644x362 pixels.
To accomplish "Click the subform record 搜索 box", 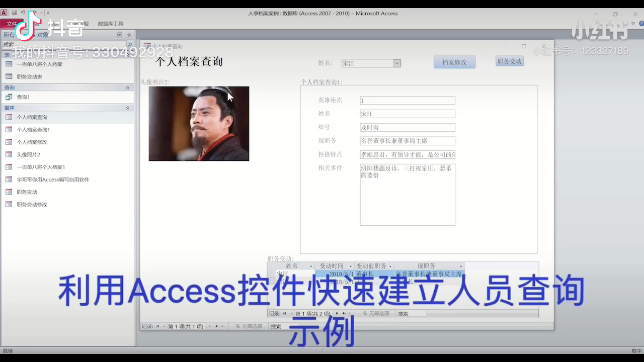I will point(412,313).
